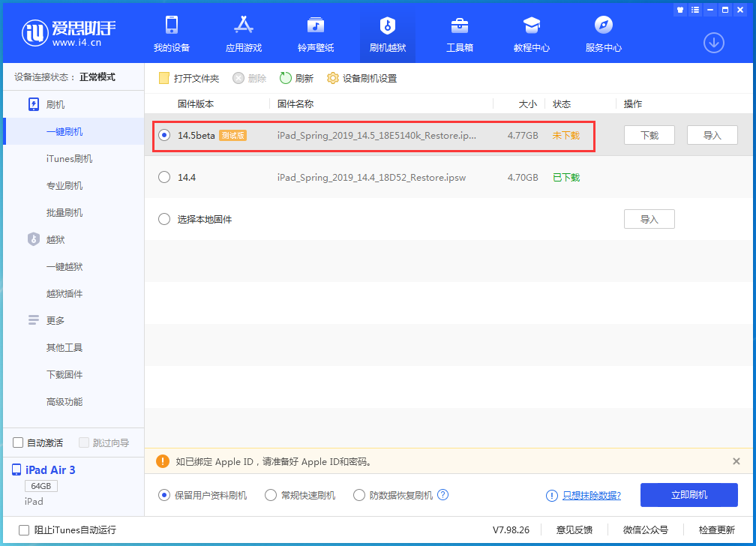The image size is (756, 546).
Task: Open 高级功能 in the sidebar
Action: pos(64,402)
